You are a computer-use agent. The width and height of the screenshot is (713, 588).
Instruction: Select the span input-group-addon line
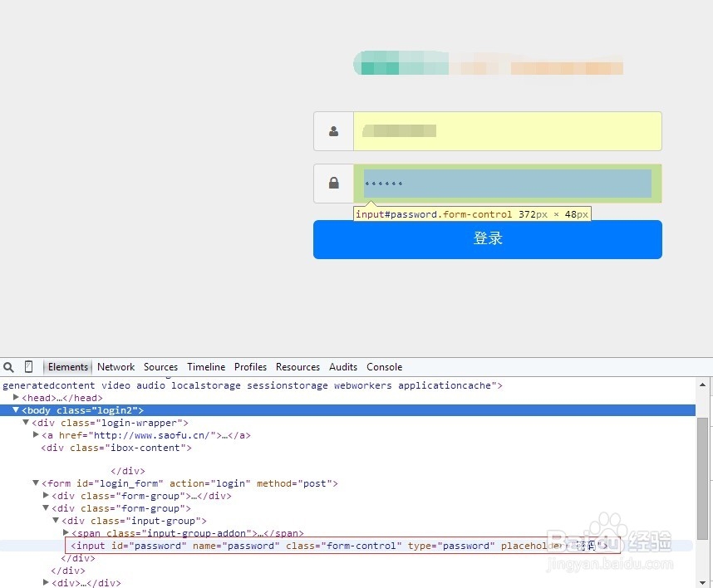(187, 532)
